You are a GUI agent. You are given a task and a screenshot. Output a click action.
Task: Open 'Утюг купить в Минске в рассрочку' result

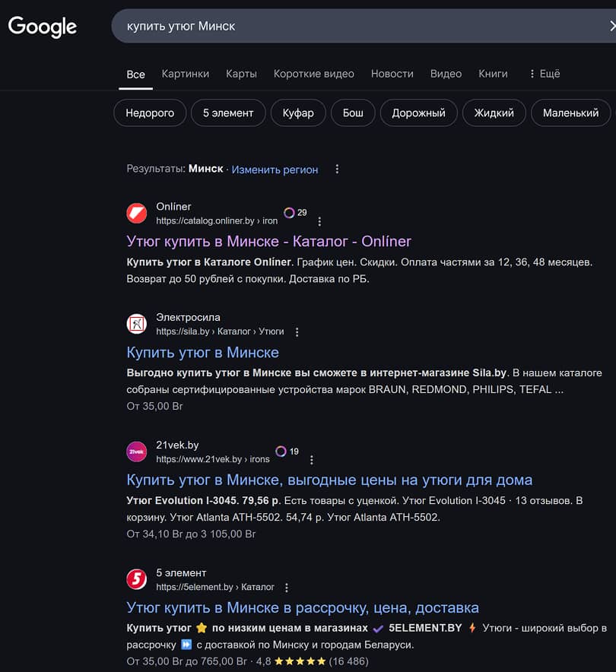pyautogui.click(x=303, y=607)
